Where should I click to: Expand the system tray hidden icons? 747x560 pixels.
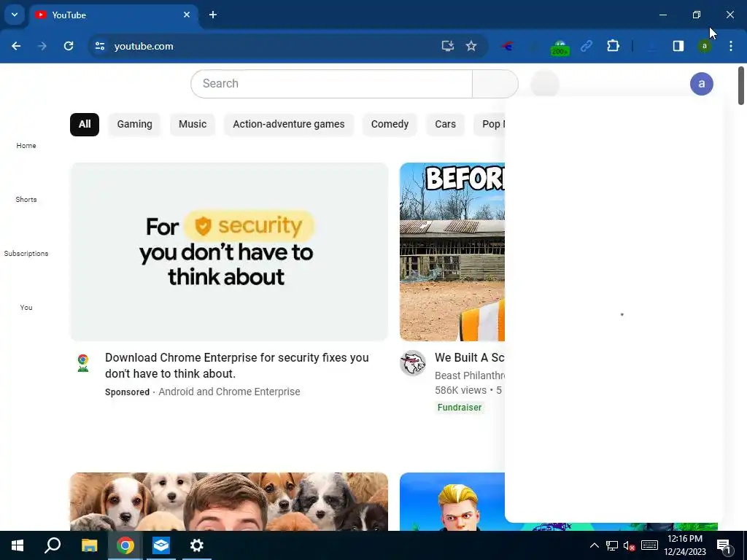[594, 545]
